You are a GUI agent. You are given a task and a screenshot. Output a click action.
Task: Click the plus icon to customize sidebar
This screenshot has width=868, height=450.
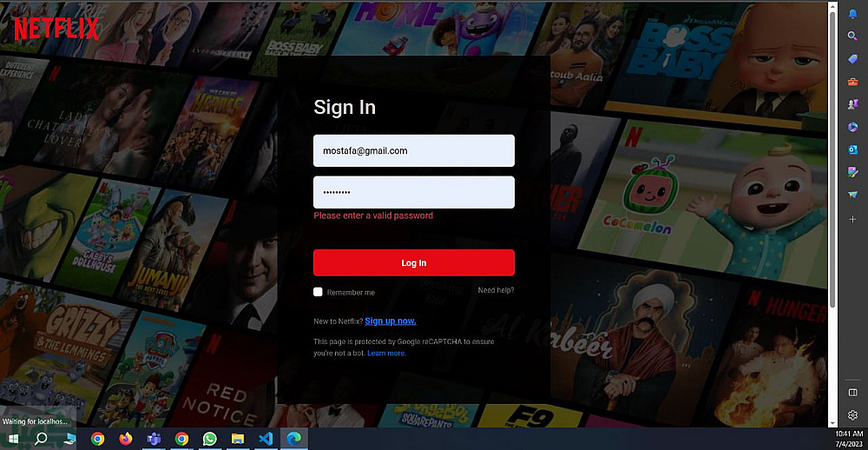pos(852,220)
